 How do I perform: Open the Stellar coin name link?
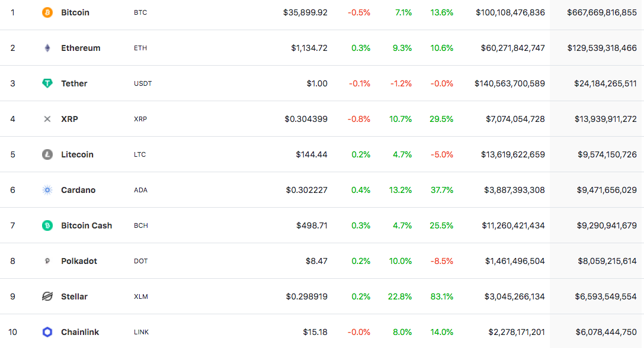(74, 297)
